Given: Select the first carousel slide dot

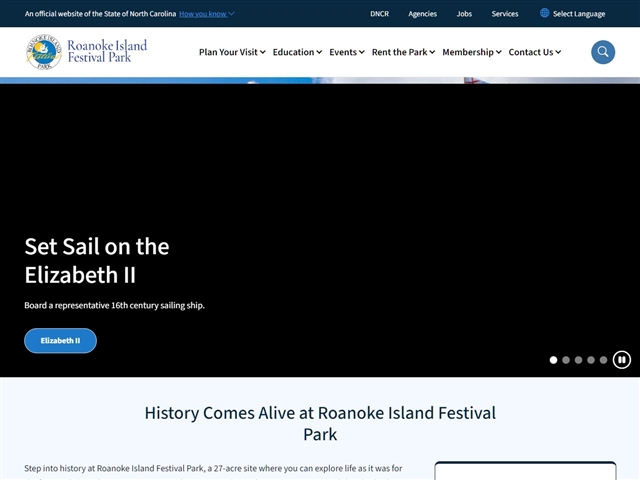Looking at the screenshot, I should (x=553, y=360).
